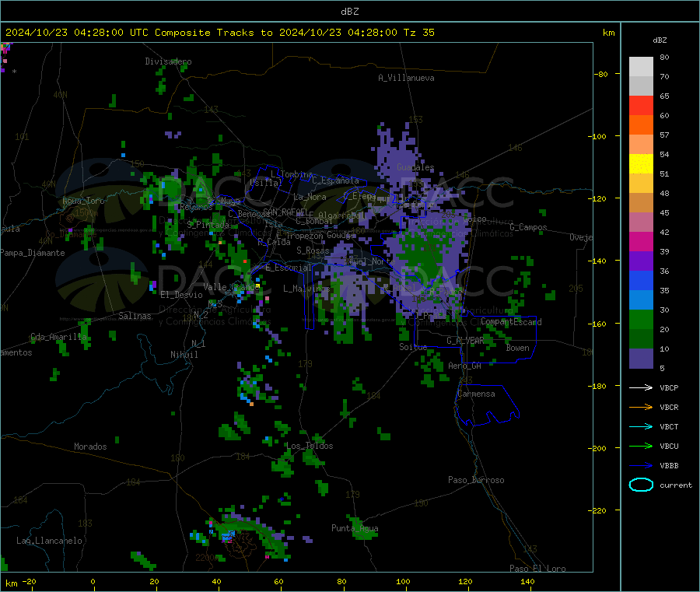Click the 'Aero_GA' map label
This screenshot has width=700, height=592.
coord(465,366)
